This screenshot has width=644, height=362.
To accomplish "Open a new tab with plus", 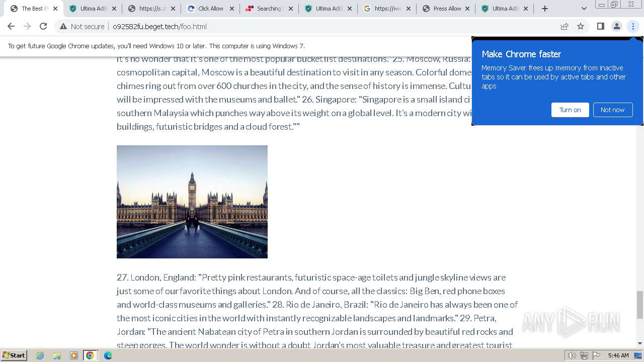I will coord(544,9).
